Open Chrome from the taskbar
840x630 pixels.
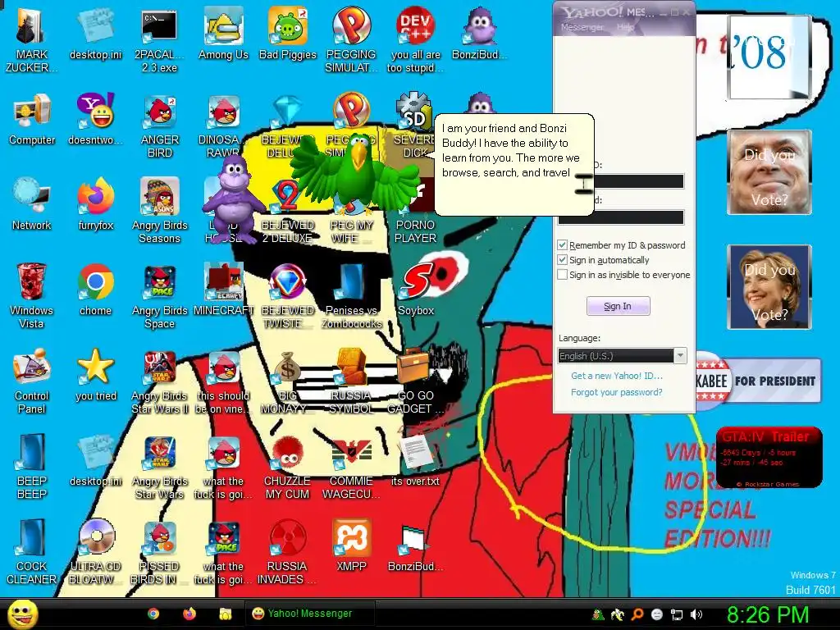click(153, 614)
